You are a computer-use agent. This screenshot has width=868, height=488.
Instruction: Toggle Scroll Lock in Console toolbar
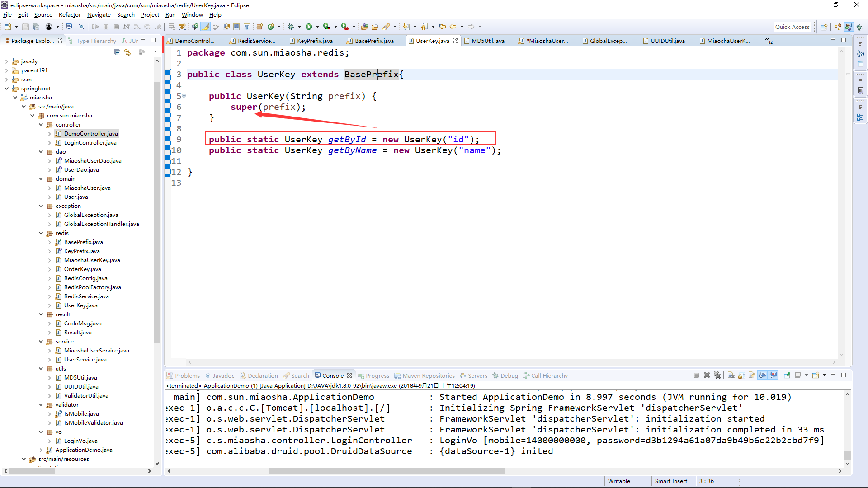tap(742, 375)
